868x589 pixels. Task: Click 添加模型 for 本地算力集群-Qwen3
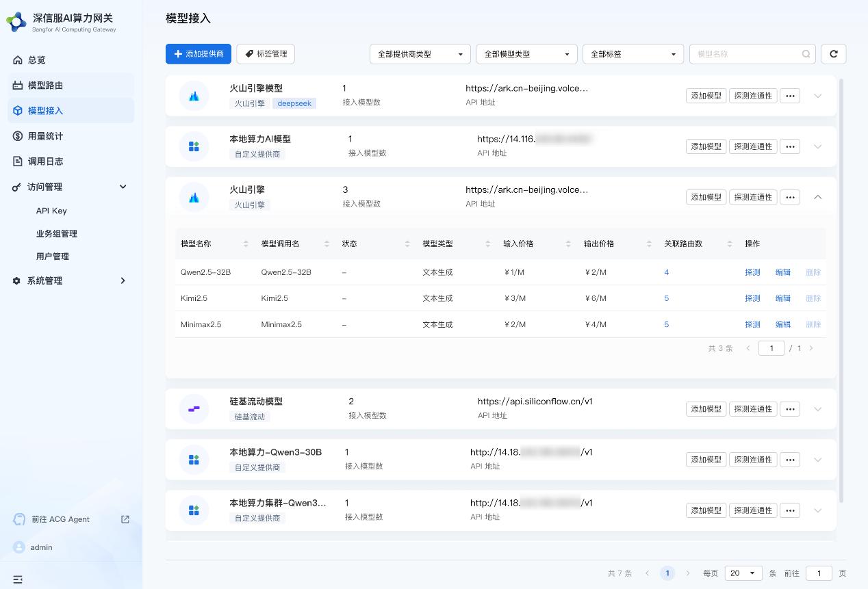706,510
